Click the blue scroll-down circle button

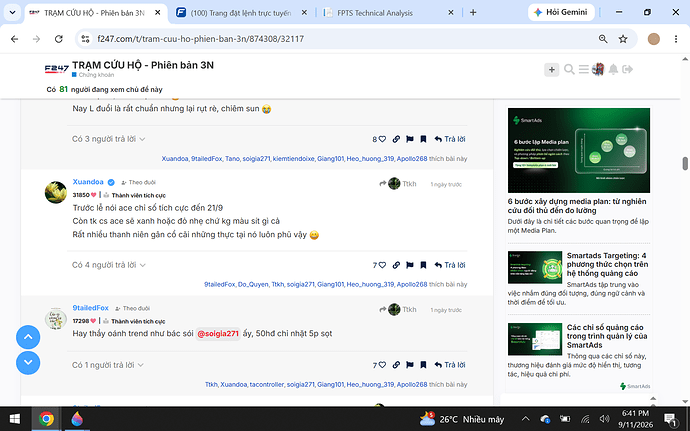pyautogui.click(x=28, y=362)
